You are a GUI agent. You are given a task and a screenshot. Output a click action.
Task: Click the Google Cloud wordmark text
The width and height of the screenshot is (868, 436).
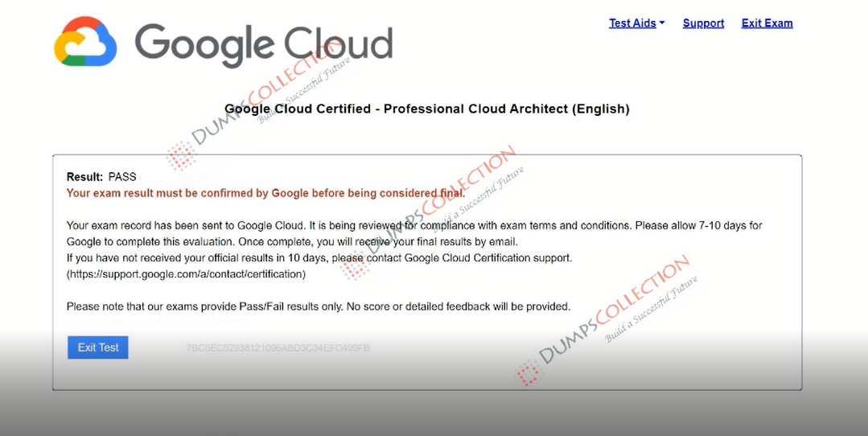(264, 44)
